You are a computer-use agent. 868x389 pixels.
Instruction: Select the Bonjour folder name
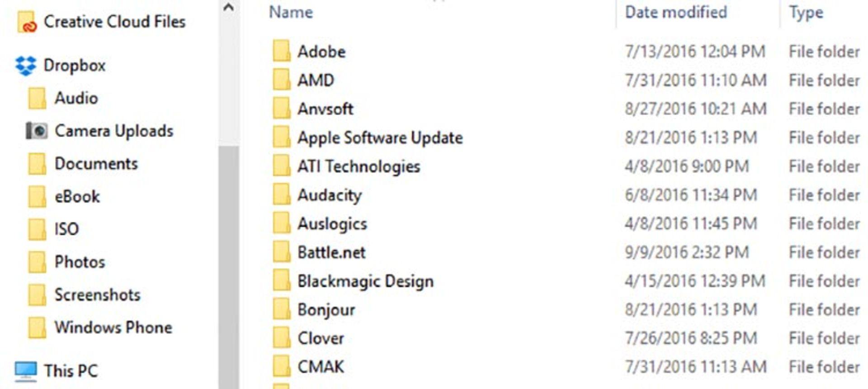point(326,310)
